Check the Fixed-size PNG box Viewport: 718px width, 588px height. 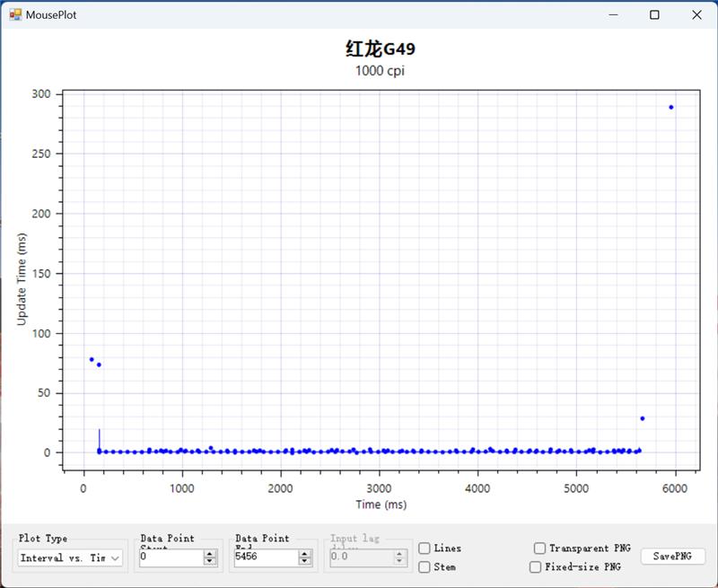(535, 567)
